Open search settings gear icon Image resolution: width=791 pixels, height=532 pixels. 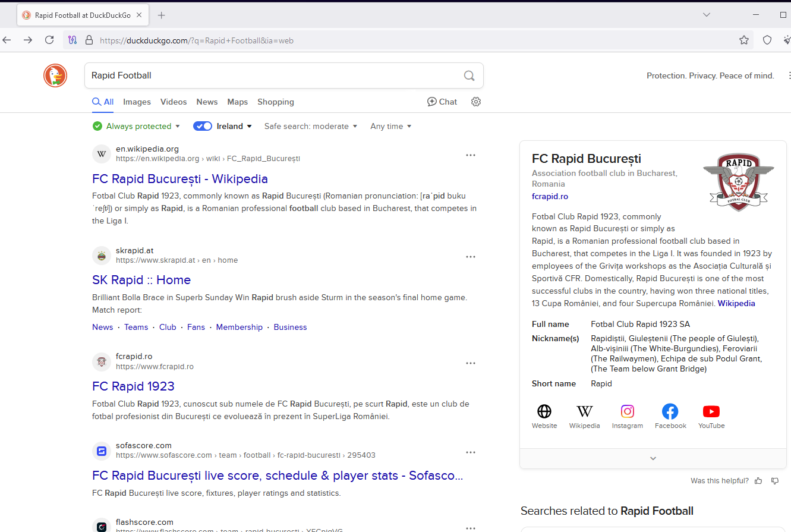tap(475, 102)
